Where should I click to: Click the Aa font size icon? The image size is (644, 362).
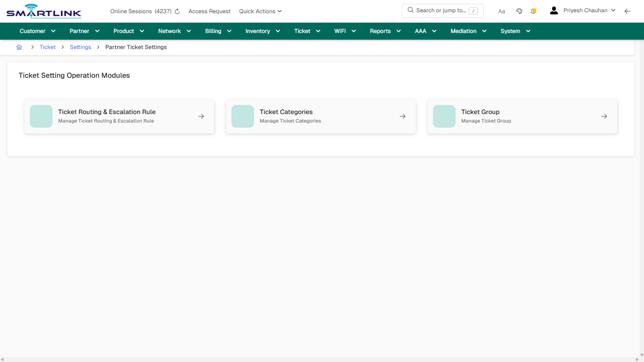(x=502, y=11)
